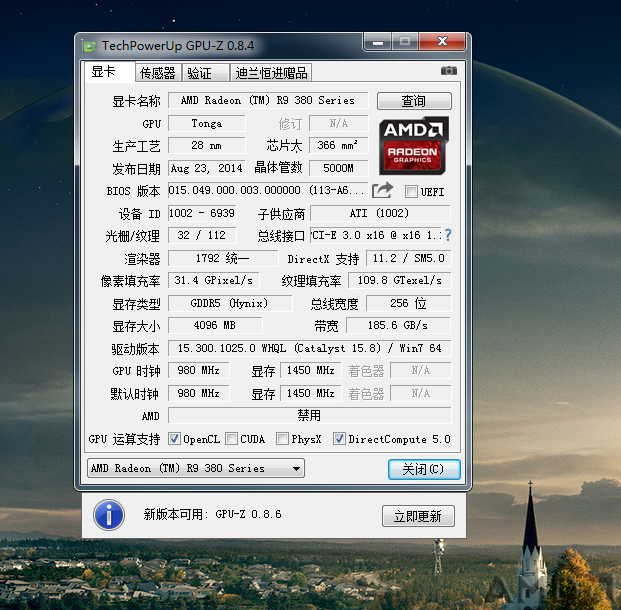Click the 立即更新 update button
Screen dimensions: 621x610
coord(418,516)
